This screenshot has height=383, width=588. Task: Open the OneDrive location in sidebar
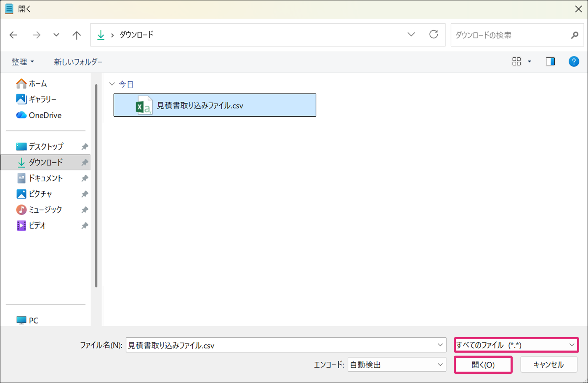click(x=45, y=115)
